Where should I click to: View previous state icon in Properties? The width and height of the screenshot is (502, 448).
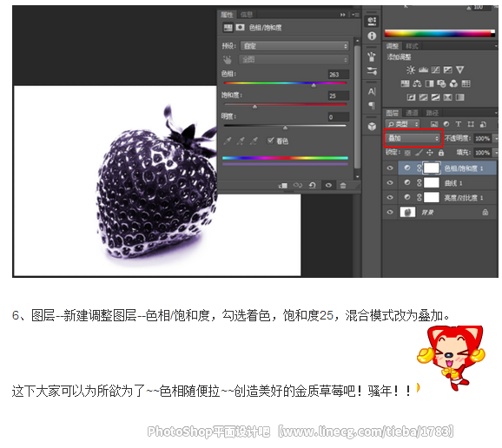pos(298,185)
